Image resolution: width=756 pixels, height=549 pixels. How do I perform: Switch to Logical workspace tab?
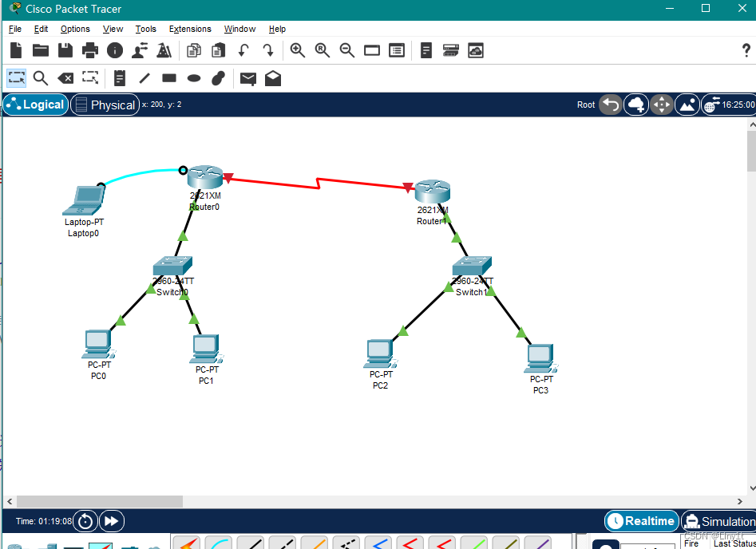click(36, 105)
